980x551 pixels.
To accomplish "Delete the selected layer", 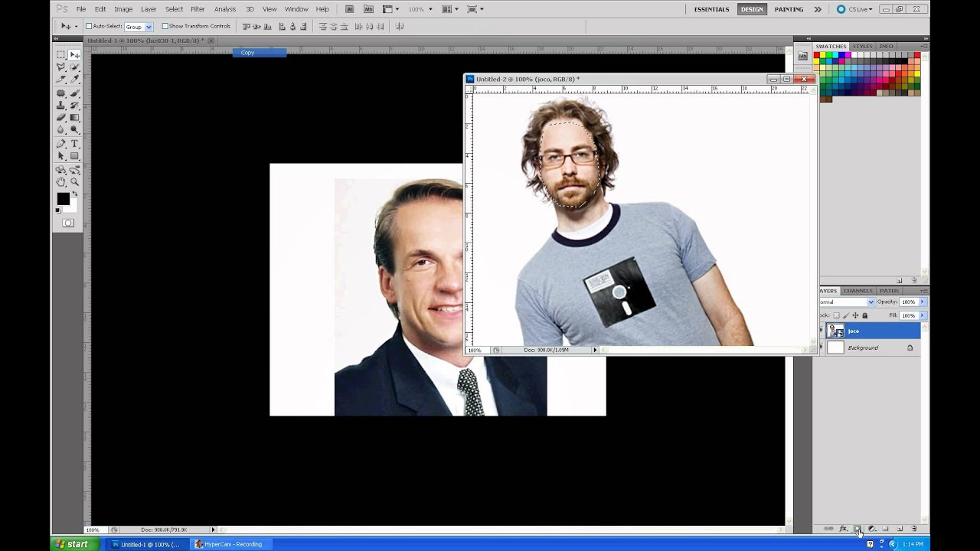I will (x=914, y=529).
